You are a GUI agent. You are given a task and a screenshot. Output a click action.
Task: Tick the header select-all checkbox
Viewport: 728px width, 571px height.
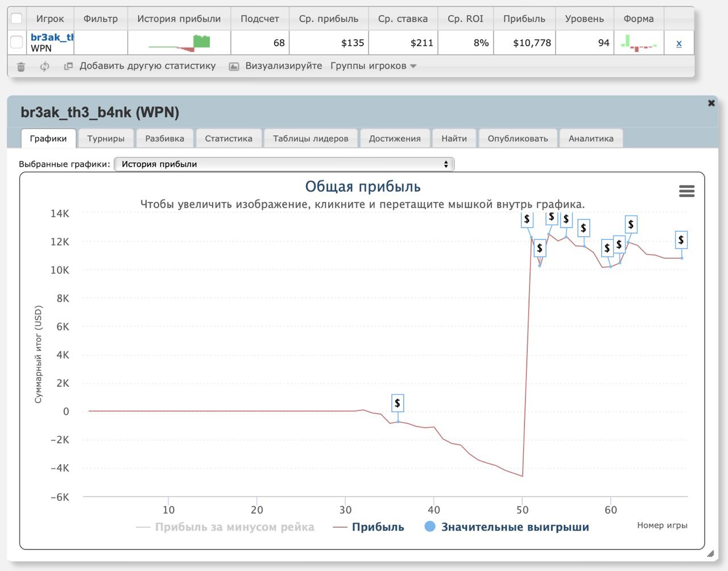point(16,19)
